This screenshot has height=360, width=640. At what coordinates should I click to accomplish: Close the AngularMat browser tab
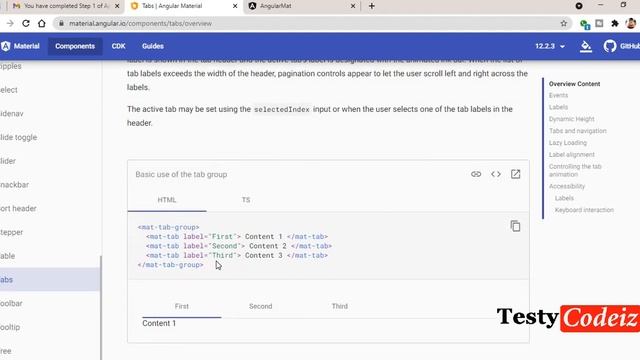(x=353, y=6)
